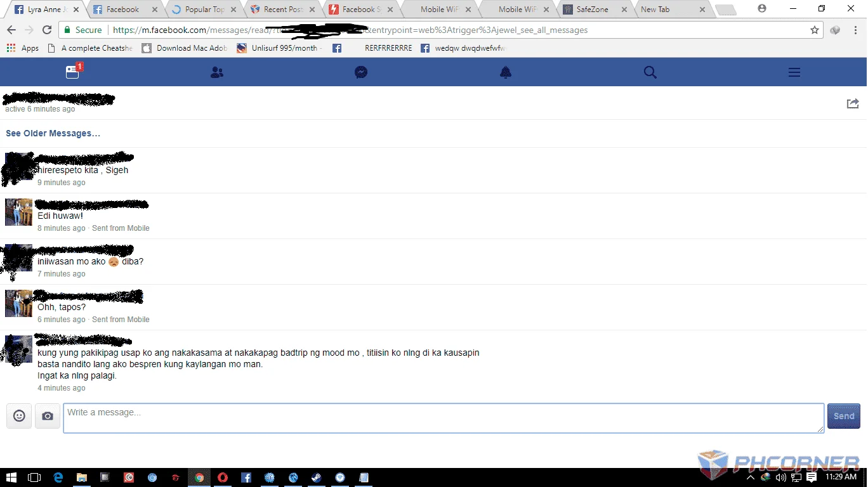Click the '9 minutes ago' timestamp
Screen dimensions: 868x487
click(62, 183)
